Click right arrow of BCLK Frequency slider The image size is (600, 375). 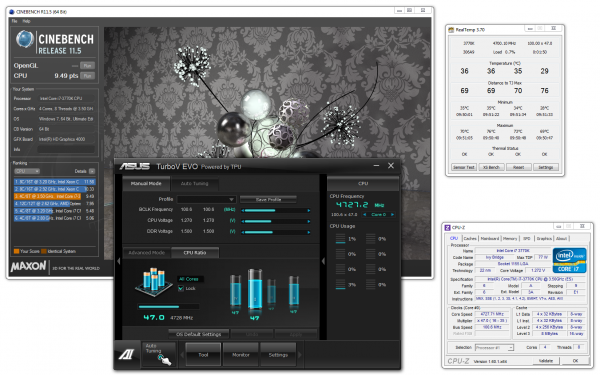pos(309,210)
